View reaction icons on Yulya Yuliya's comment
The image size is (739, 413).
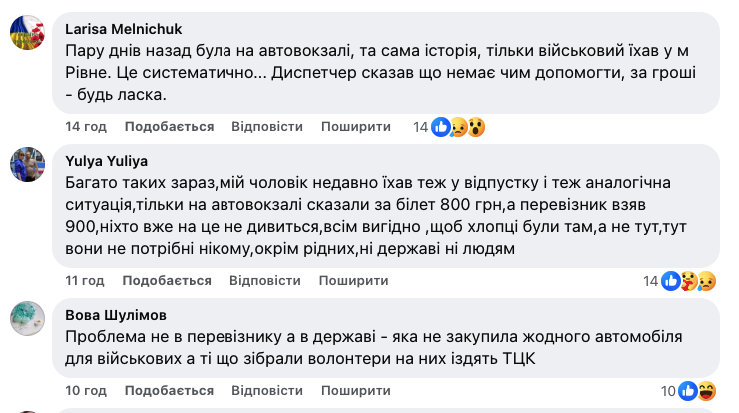click(689, 281)
